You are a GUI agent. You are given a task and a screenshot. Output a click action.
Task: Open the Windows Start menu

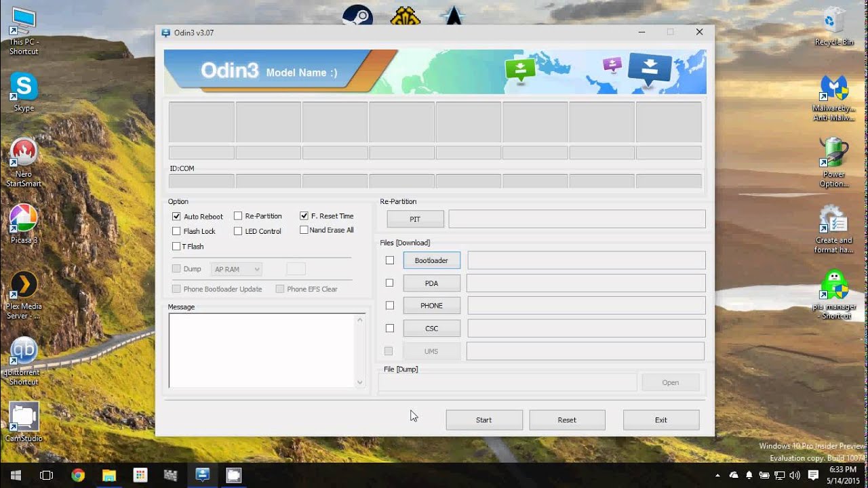16,475
